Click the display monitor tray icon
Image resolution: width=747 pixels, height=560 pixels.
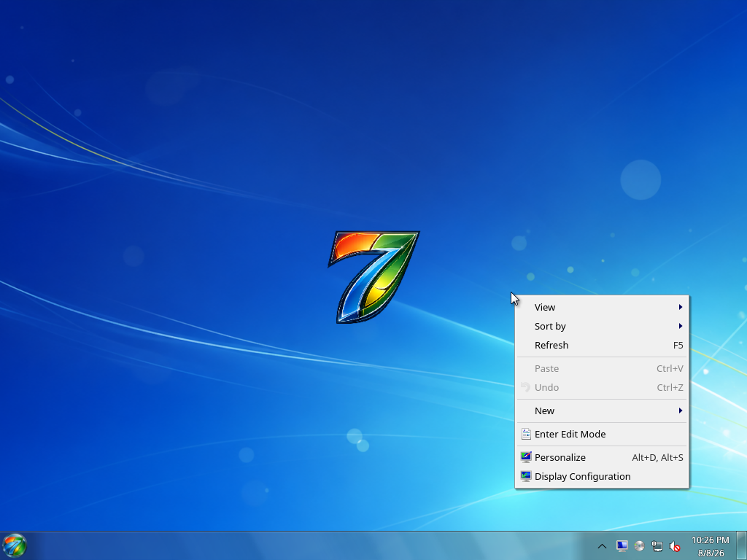click(x=622, y=545)
